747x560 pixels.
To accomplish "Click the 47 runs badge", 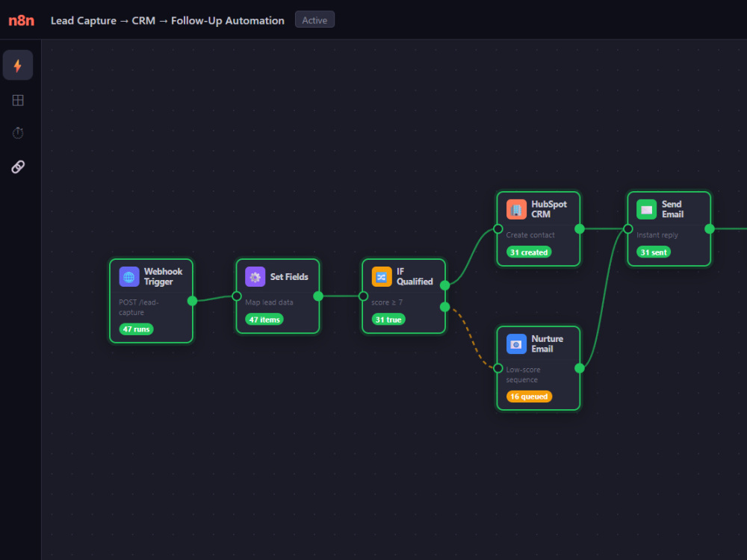I will coord(136,329).
